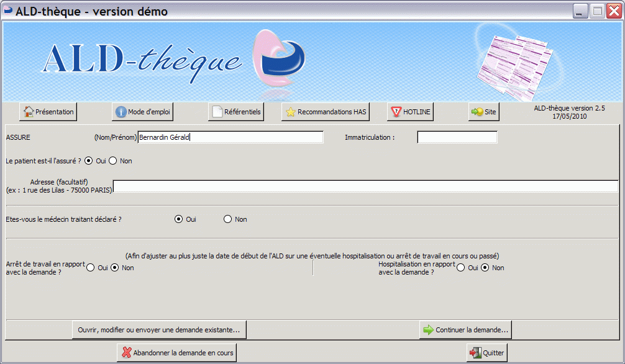
Task: Click the red triangle HOTLINE icon
Action: pyautogui.click(x=396, y=112)
